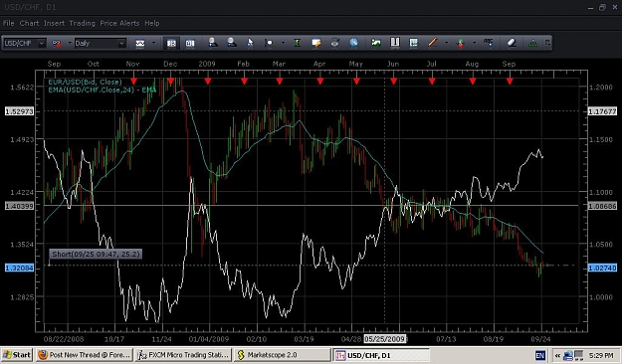Expand arrow beside the chain-link icon

[70, 43]
